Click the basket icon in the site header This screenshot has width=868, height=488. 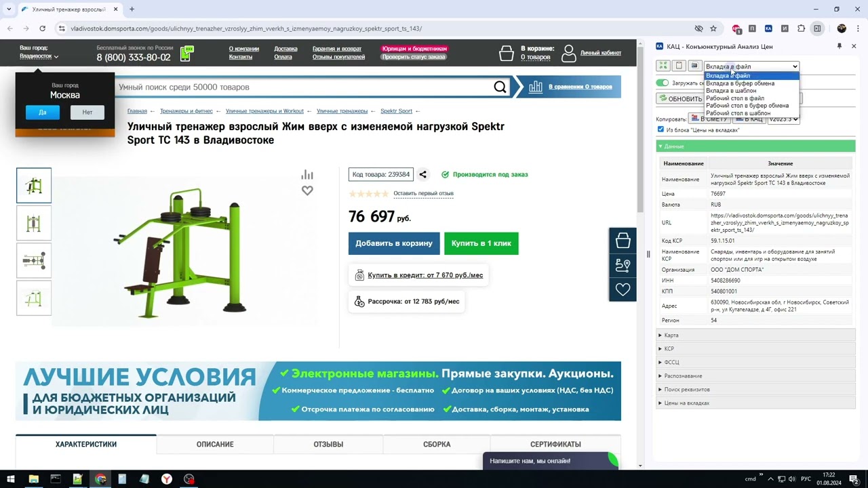(506, 53)
